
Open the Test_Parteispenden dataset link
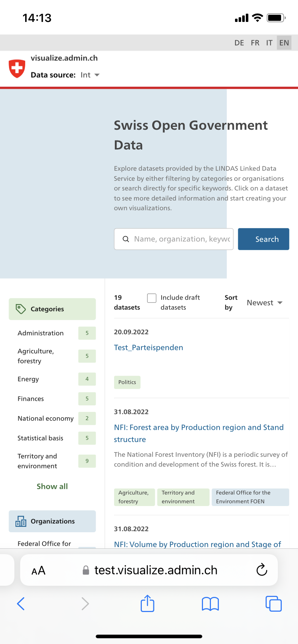pos(149,348)
